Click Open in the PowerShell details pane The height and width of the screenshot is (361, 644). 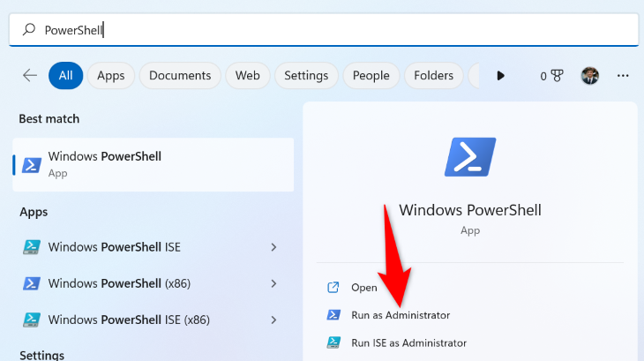pos(363,287)
